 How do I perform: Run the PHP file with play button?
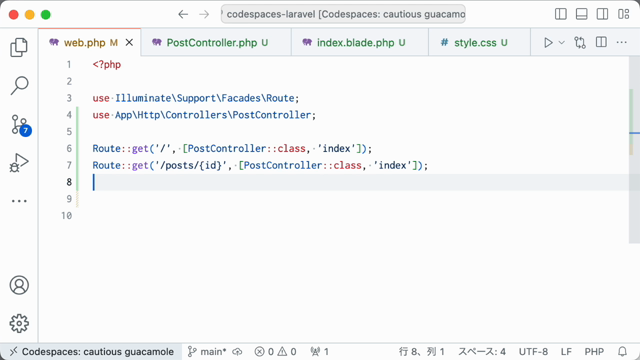click(548, 42)
